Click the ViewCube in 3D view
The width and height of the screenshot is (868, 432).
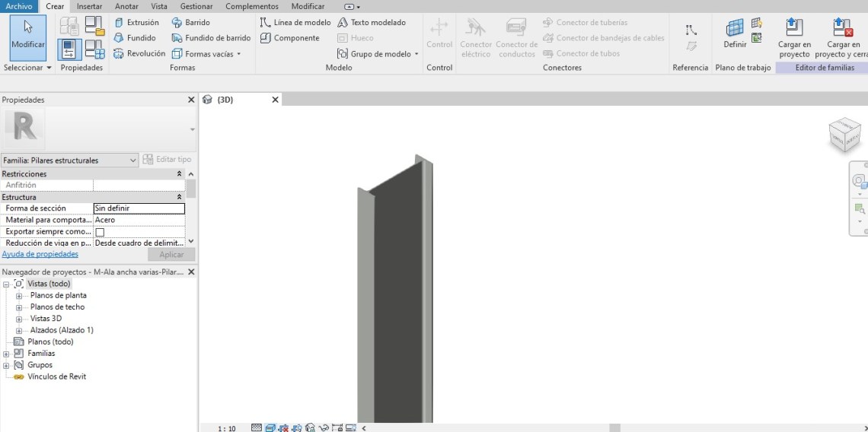pos(844,135)
